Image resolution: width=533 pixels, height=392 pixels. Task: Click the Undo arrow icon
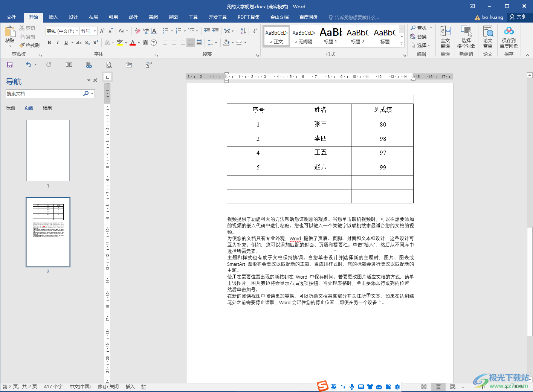[29, 64]
